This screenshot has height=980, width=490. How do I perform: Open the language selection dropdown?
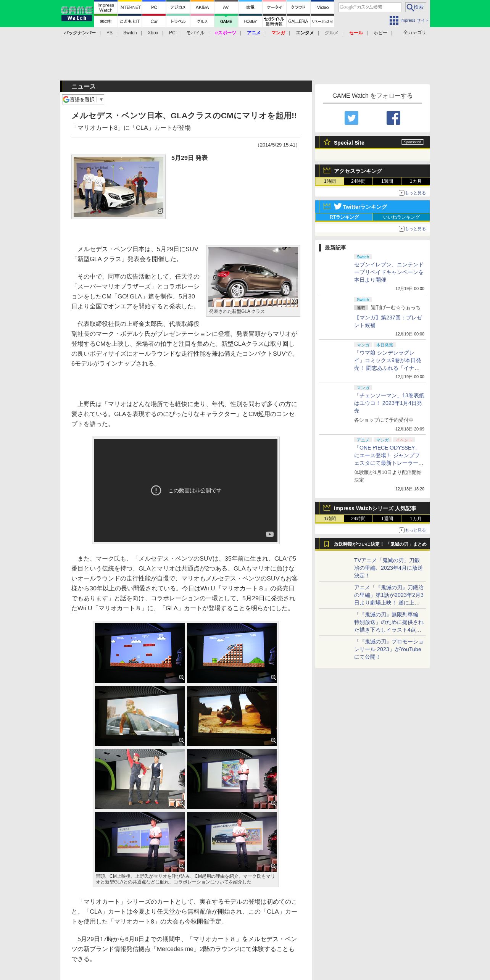click(x=83, y=100)
